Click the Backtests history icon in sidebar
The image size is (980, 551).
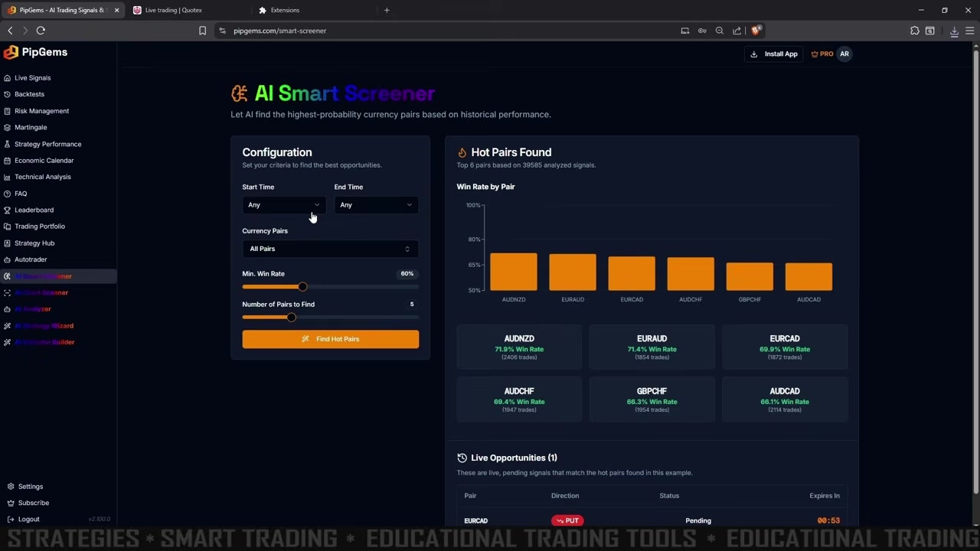(x=7, y=94)
